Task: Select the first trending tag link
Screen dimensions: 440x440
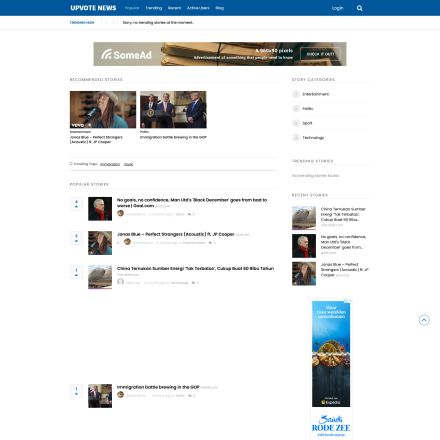Action: pos(110,164)
